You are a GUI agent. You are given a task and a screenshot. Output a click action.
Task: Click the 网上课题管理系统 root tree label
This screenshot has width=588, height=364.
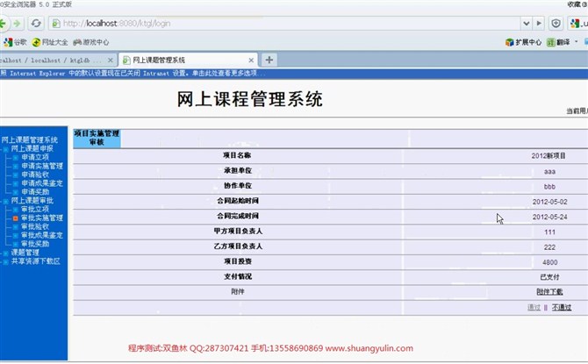pyautogui.click(x=29, y=140)
